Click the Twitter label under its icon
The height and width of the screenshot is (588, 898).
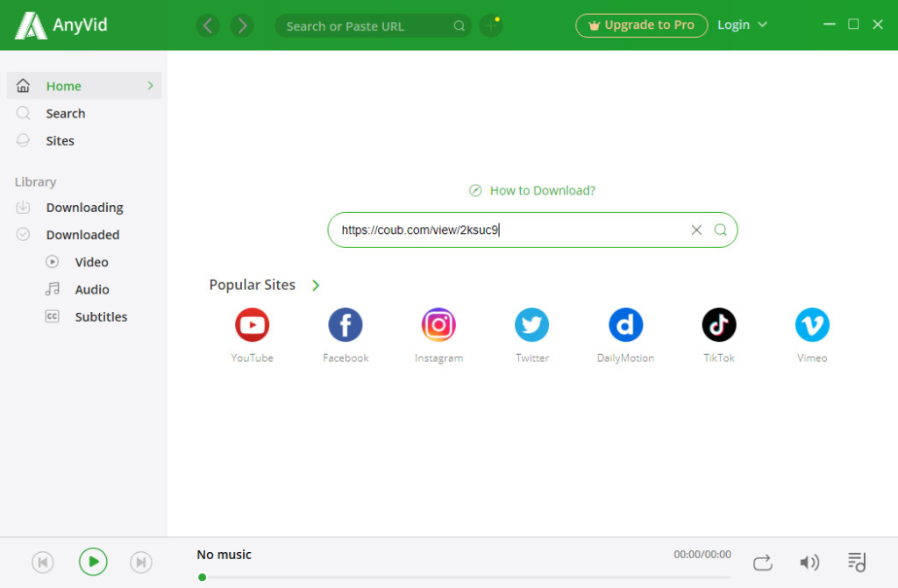(x=532, y=358)
